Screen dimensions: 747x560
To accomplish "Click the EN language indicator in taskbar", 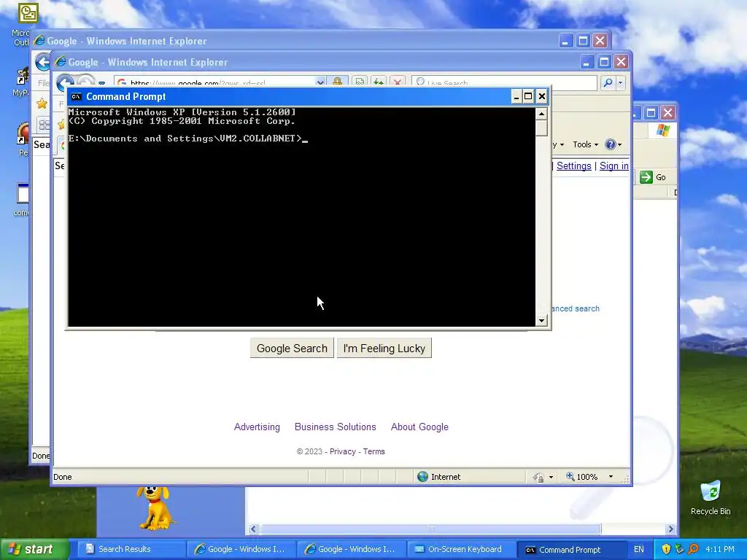I will click(638, 550).
